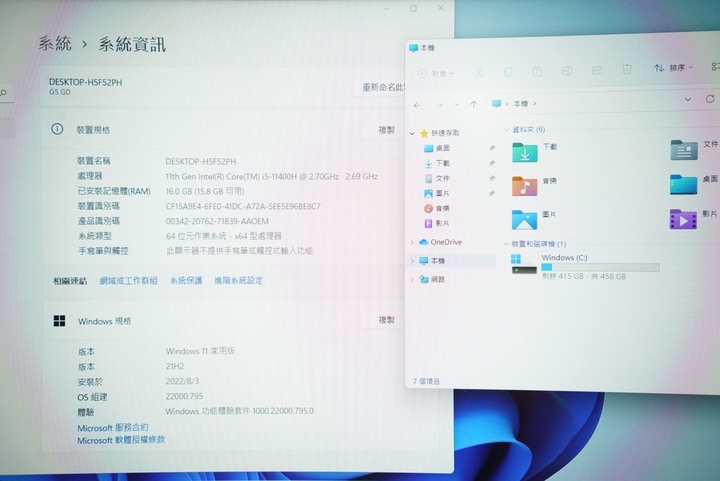Click the rename icon in Explorer toolbar

(567, 71)
